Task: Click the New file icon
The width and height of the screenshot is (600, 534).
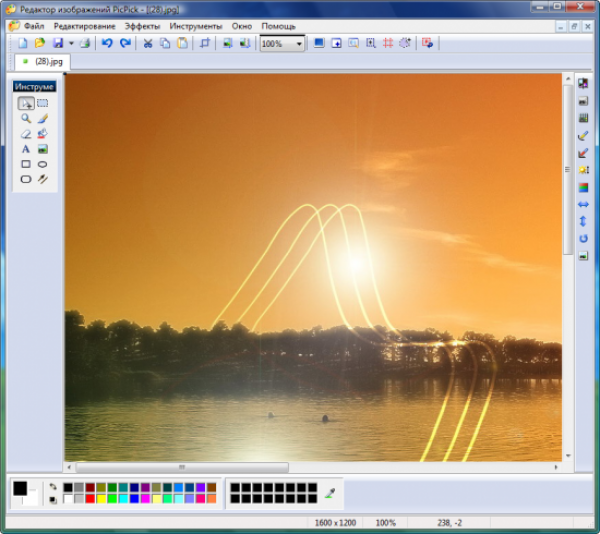Action: (23, 43)
